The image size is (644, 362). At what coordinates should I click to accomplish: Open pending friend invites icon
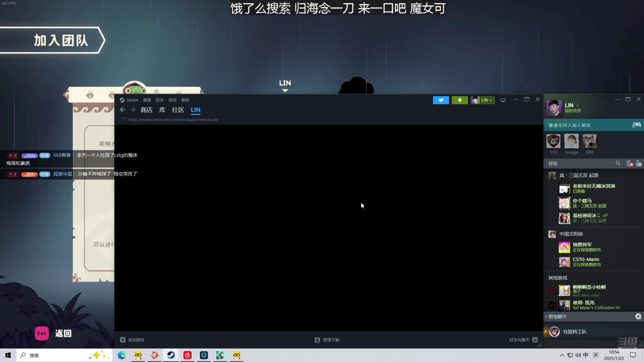point(629,164)
